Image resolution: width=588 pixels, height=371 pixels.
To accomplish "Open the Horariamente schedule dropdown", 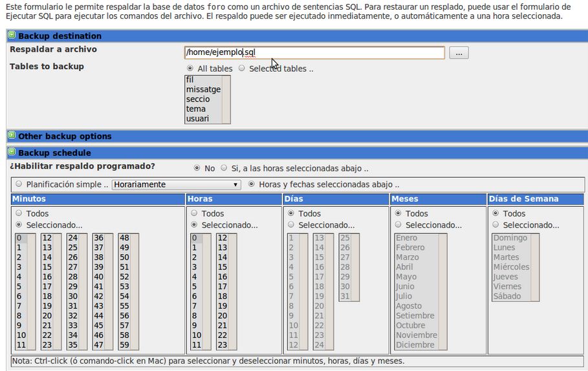I will pos(176,184).
